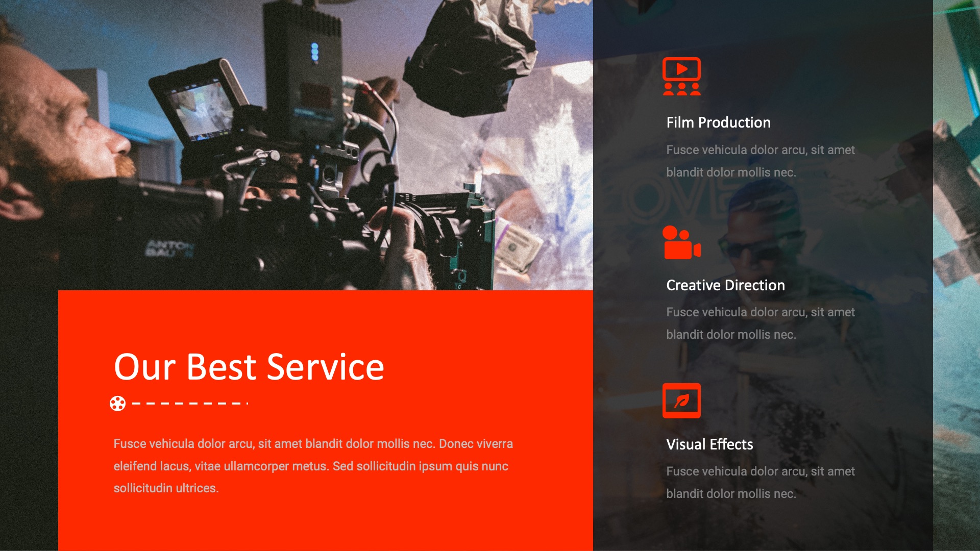Select the "Creative Direction" heading
980x551 pixels.
tap(725, 285)
